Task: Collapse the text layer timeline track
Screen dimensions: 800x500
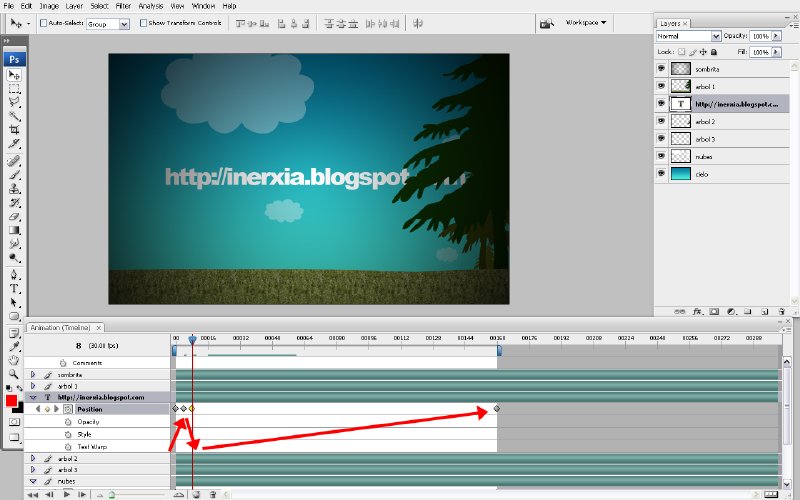Action: [x=33, y=397]
